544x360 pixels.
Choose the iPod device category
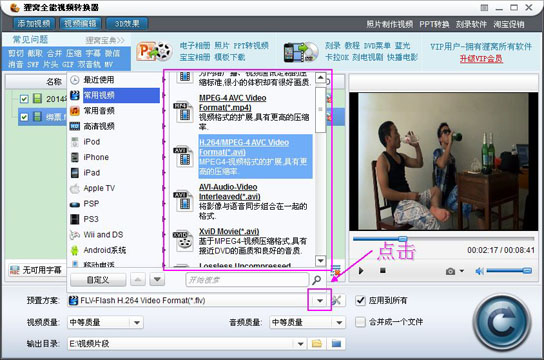coord(114,142)
